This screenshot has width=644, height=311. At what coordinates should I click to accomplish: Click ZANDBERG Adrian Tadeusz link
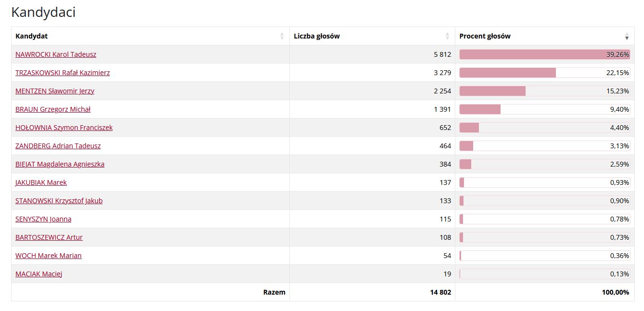pos(58,146)
